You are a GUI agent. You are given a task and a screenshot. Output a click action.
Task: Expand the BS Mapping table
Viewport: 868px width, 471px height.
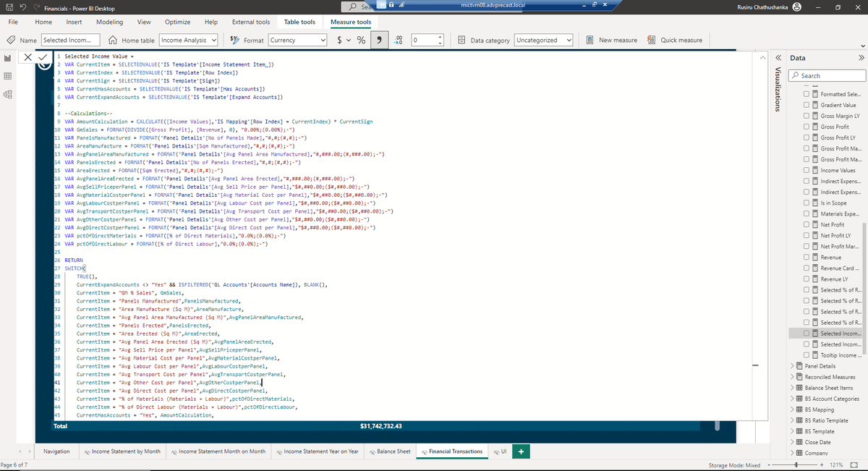(792, 410)
